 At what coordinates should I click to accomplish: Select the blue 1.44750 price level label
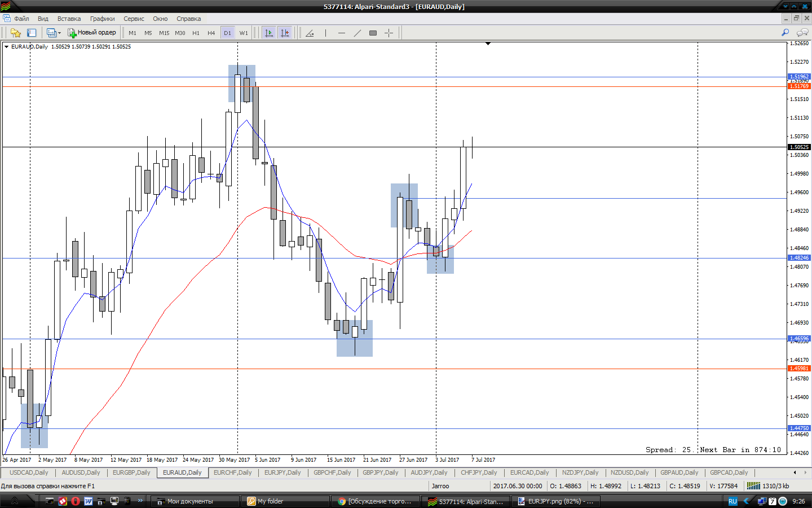coord(798,428)
